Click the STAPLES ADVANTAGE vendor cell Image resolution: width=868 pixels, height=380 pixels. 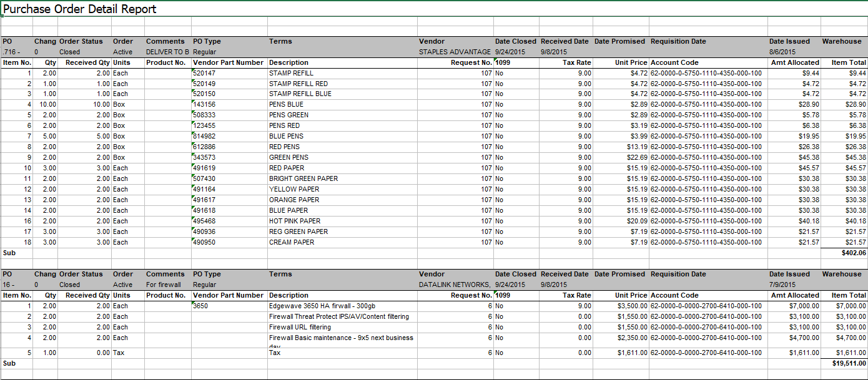tap(455, 52)
